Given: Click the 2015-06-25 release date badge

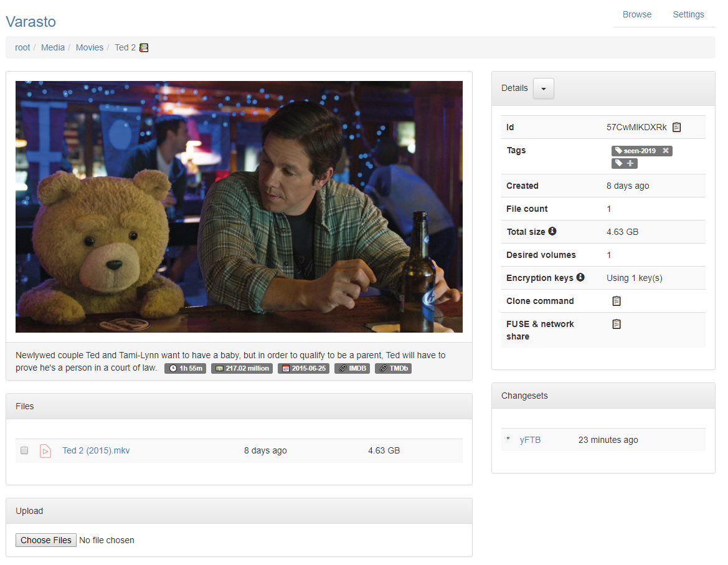Looking at the screenshot, I should [x=303, y=368].
